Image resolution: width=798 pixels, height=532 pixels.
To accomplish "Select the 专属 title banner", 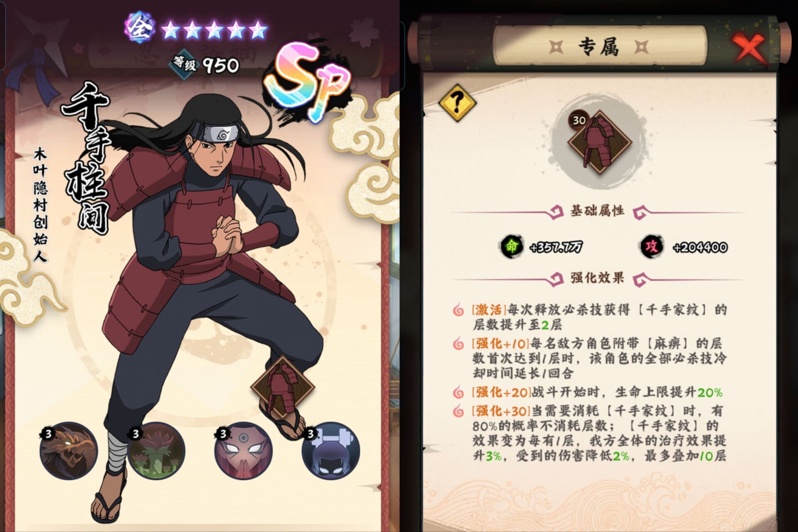I will [x=599, y=46].
